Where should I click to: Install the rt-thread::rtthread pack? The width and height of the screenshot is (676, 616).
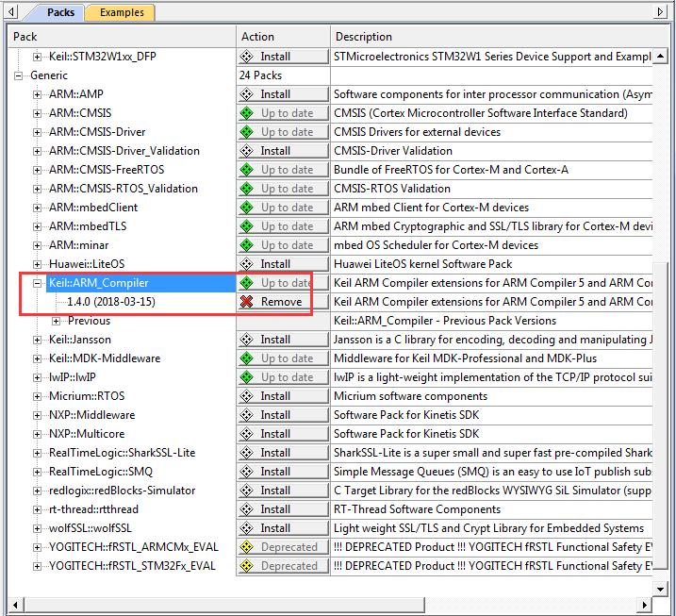pos(283,509)
